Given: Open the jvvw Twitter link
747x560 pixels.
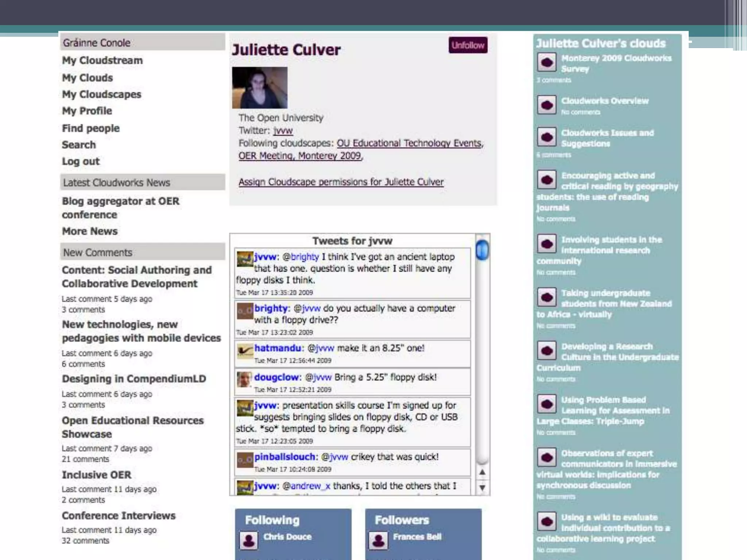Looking at the screenshot, I should [x=283, y=131].
